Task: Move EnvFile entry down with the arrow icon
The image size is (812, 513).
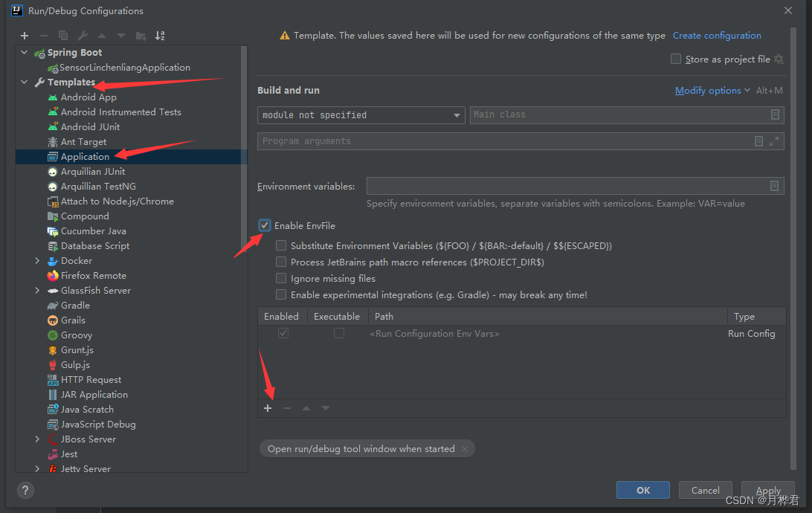Action: [325, 408]
